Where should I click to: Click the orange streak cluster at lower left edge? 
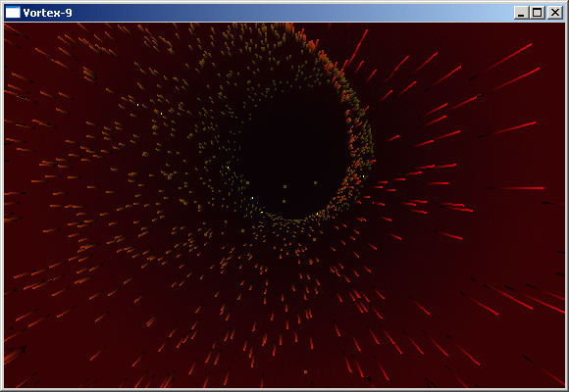tap(15, 354)
